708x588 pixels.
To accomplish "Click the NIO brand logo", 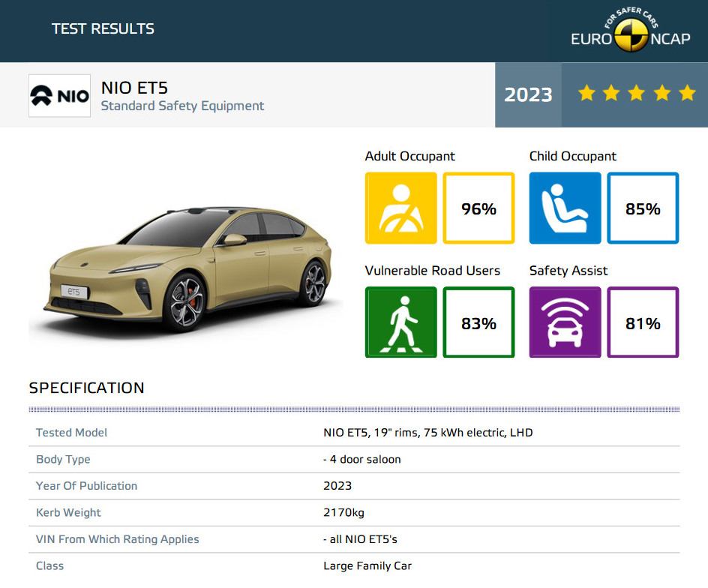I will point(59,96).
